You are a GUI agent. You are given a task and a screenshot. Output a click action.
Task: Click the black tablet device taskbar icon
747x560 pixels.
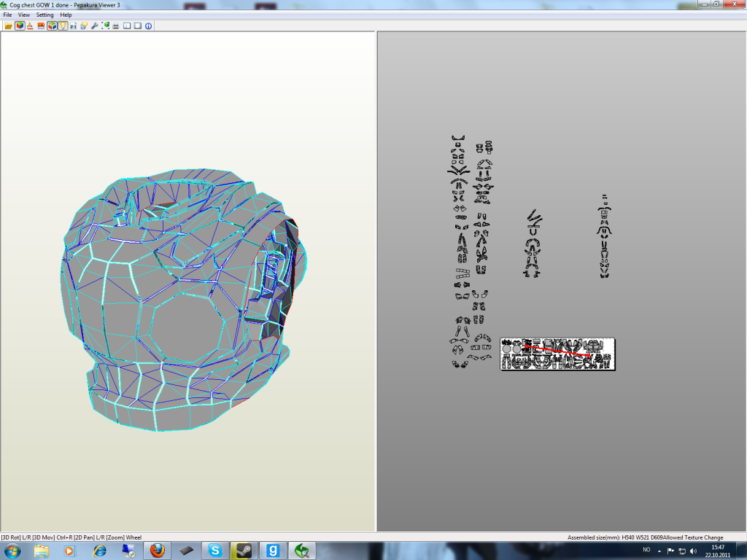point(186,551)
